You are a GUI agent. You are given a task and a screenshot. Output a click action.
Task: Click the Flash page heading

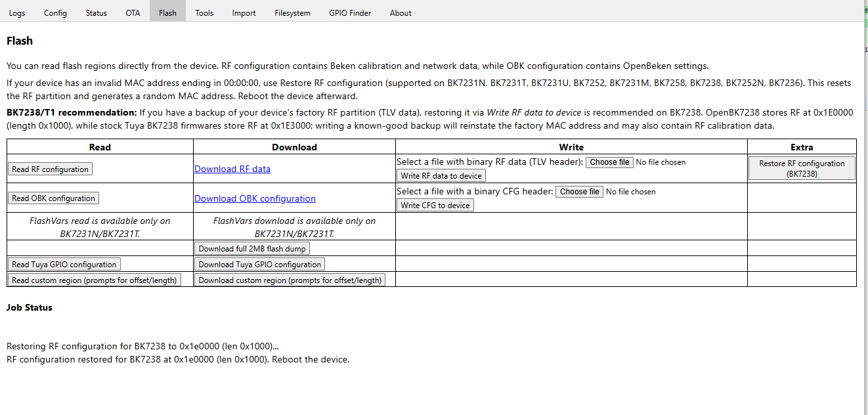tap(20, 41)
